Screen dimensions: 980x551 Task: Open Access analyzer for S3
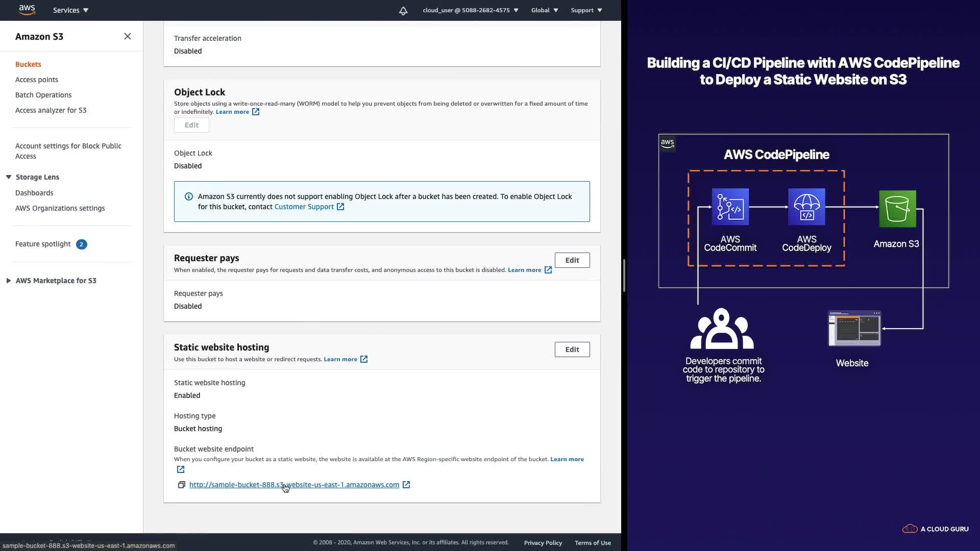pos(51,110)
